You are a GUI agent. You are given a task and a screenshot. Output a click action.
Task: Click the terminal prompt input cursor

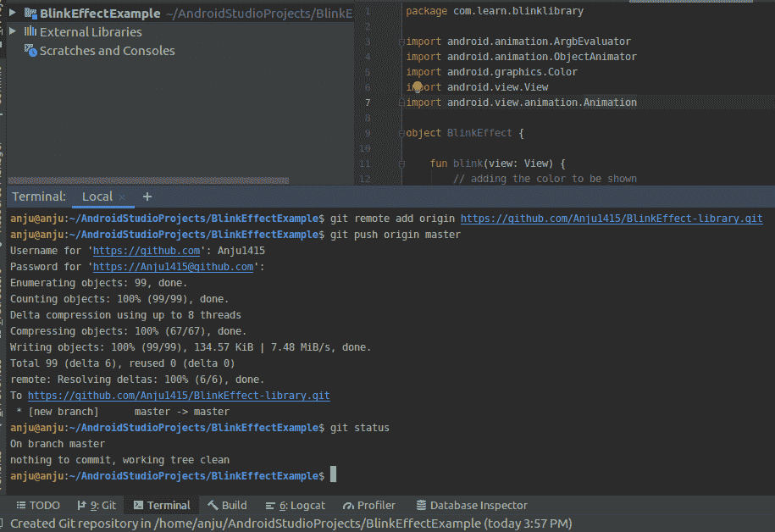pos(334,476)
